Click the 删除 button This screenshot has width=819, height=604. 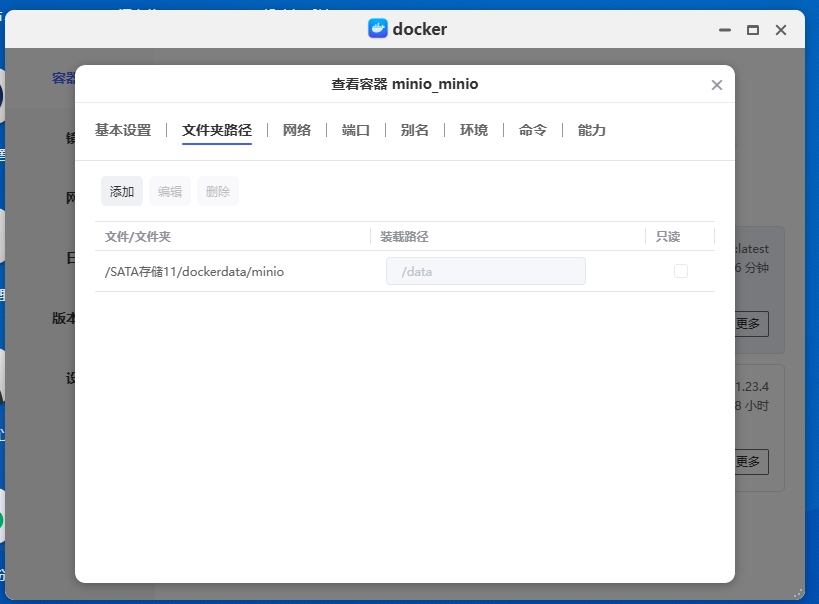click(x=218, y=191)
